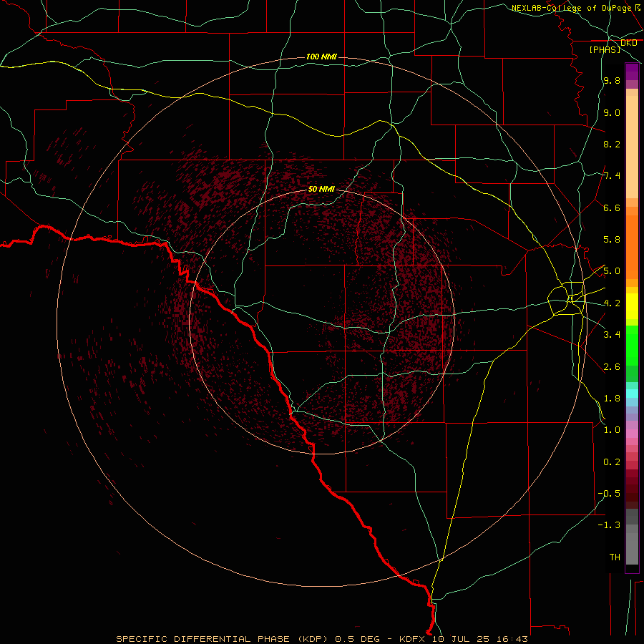The image size is (644, 644).
Task: Click the '100 NMI' range ring label
Action: [x=321, y=57]
